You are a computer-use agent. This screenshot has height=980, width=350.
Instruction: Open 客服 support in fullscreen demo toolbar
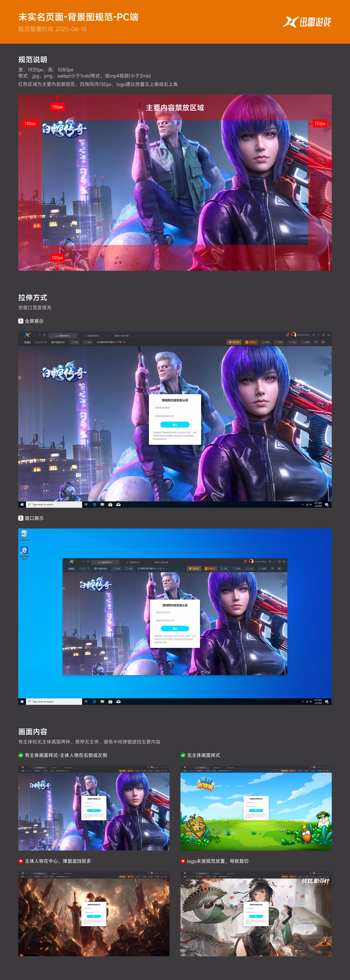pos(279,342)
